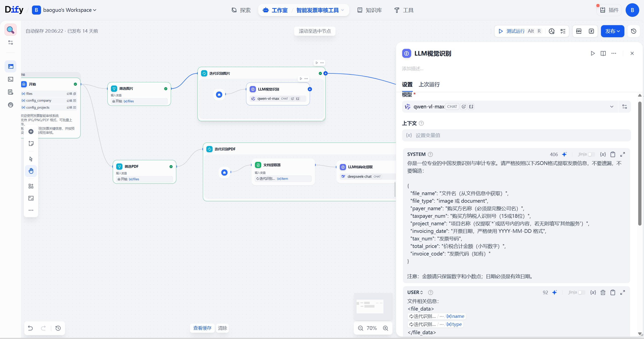Add a new node with plus button
Screen dimensions: 644x339
(x=31, y=132)
